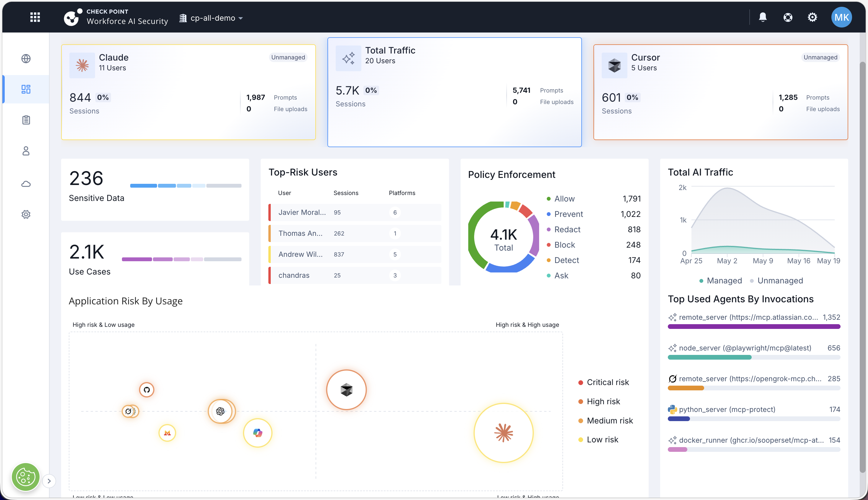Click the green cookie preferences icon
The image size is (868, 500).
[26, 477]
